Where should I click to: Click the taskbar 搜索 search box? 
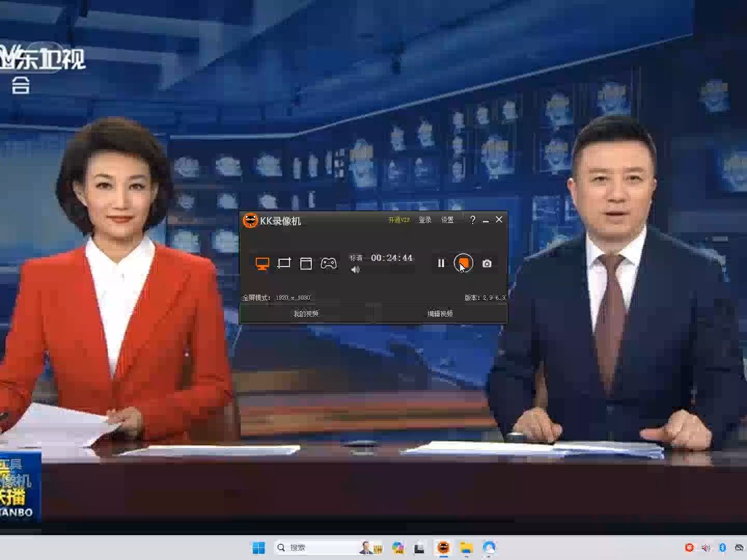coord(329,548)
